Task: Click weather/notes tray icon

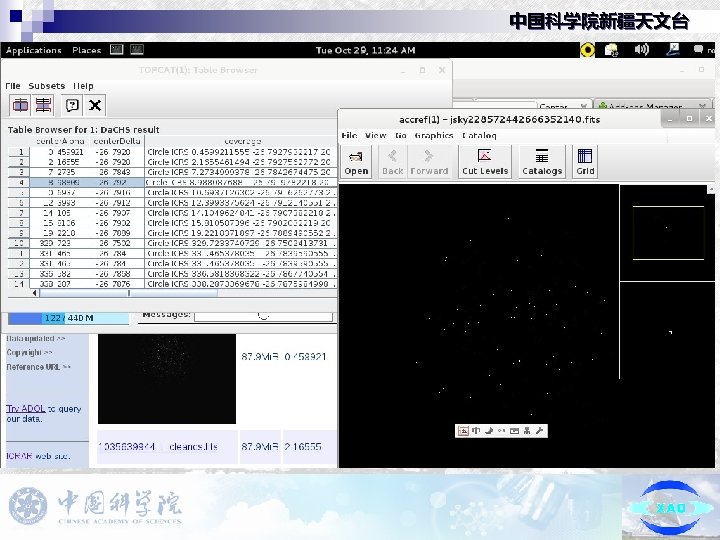Action: point(612,50)
